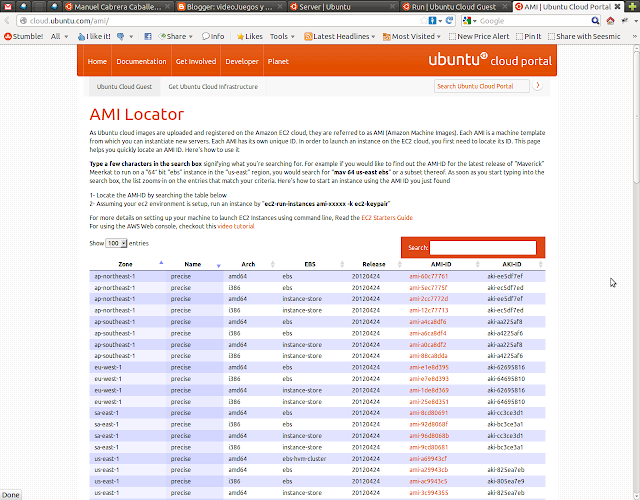The width and height of the screenshot is (640, 500).
Task: Open the EC2 Starters Guide link
Action: click(387, 218)
